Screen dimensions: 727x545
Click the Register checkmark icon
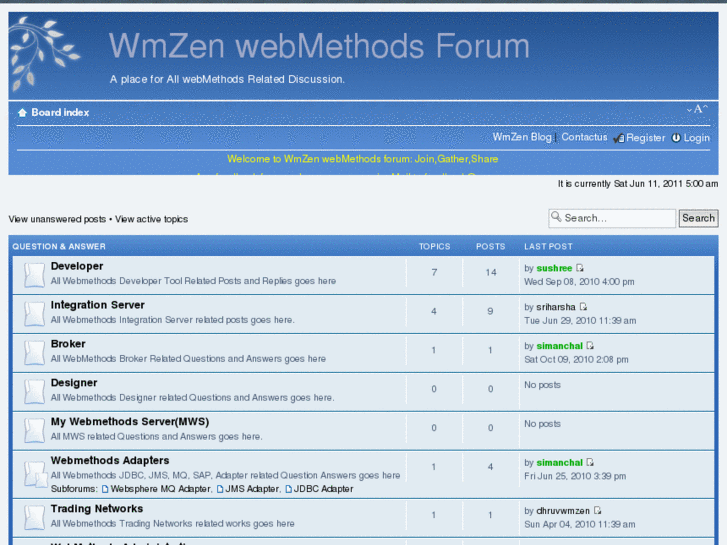(619, 138)
